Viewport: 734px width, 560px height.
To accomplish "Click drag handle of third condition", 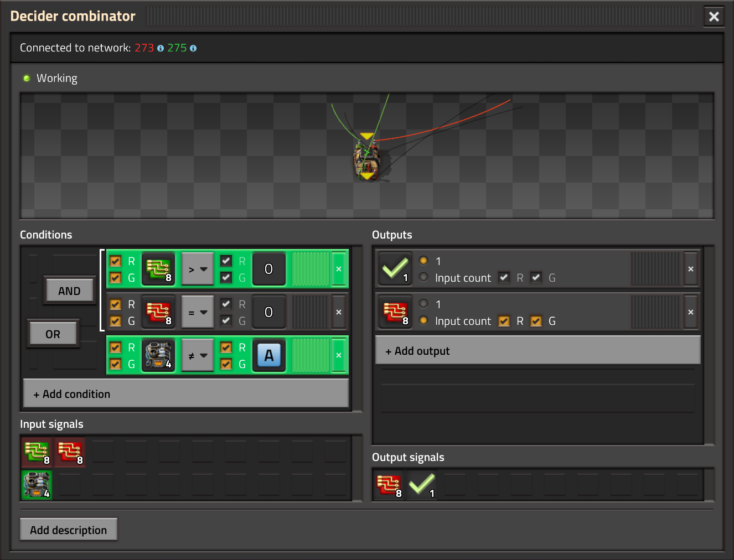I will point(310,355).
